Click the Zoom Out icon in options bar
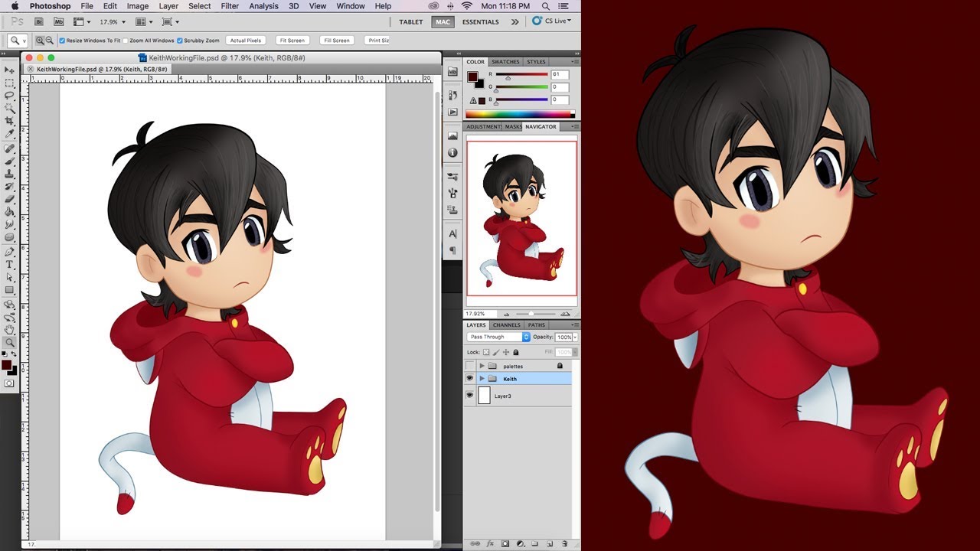Screen dimensions: 980x551 pos(50,41)
